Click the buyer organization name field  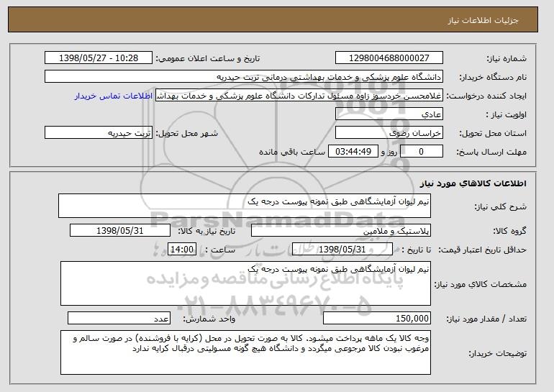(244, 77)
